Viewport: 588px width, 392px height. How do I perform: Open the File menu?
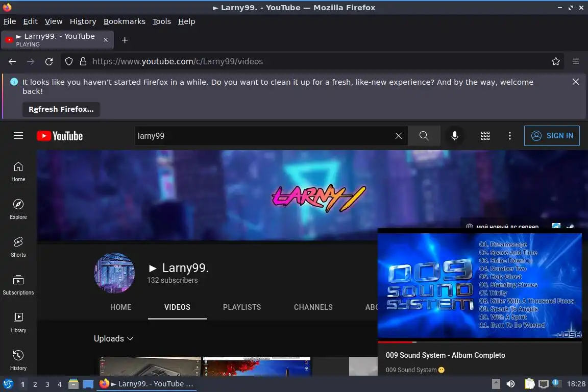click(10, 21)
